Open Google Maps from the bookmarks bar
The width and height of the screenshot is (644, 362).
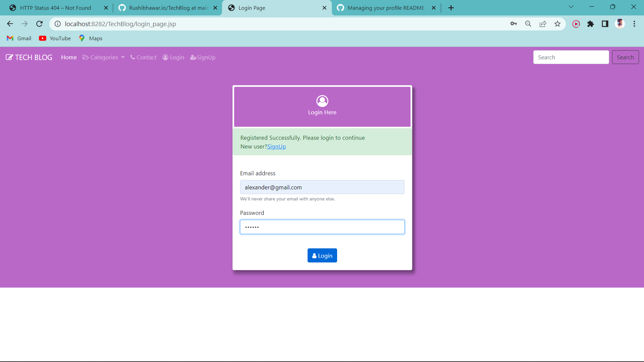(x=82, y=38)
